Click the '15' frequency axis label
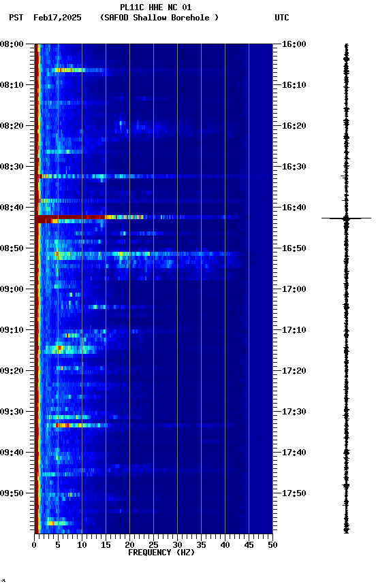This screenshot has width=376, height=588. (x=106, y=545)
